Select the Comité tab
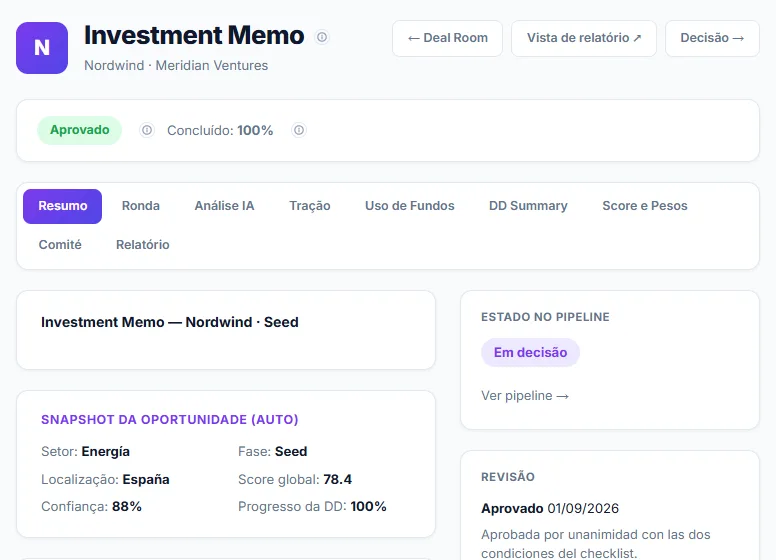Image resolution: width=776 pixels, height=560 pixels. point(60,245)
